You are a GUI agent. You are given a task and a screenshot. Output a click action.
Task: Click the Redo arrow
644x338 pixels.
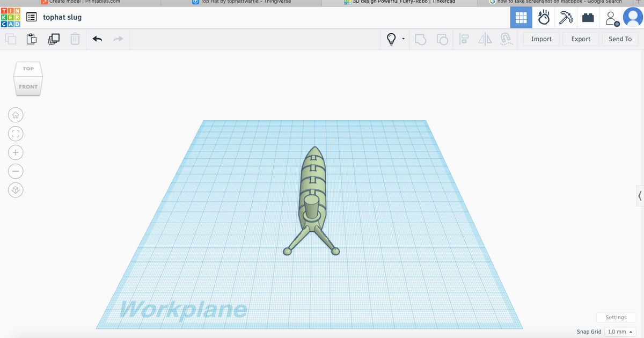click(x=117, y=39)
